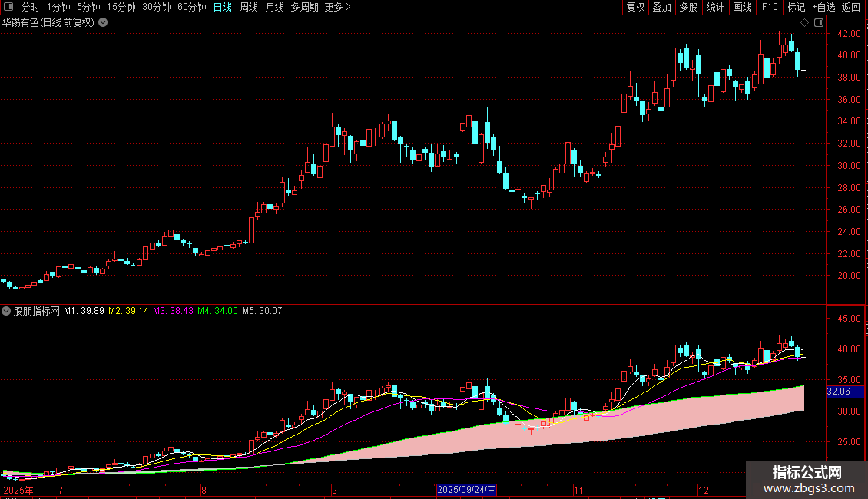Click the 20.00 price axis label
This screenshot has height=499, width=868.
click(849, 276)
